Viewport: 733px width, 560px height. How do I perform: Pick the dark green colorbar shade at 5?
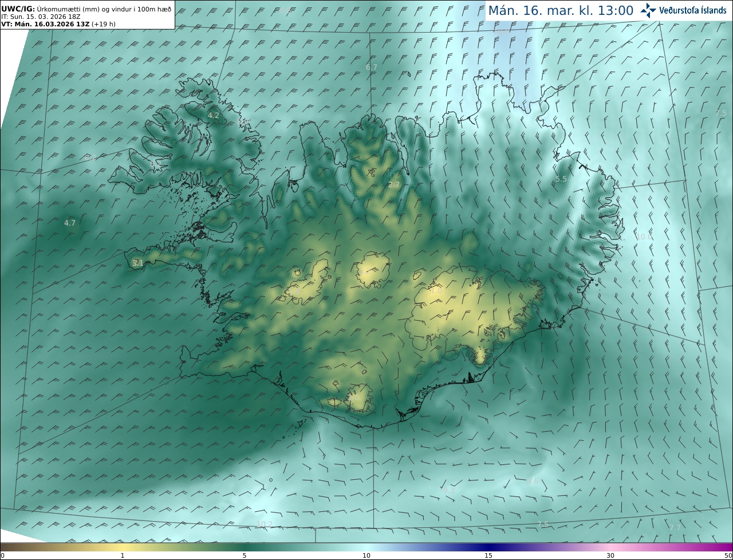click(245, 547)
